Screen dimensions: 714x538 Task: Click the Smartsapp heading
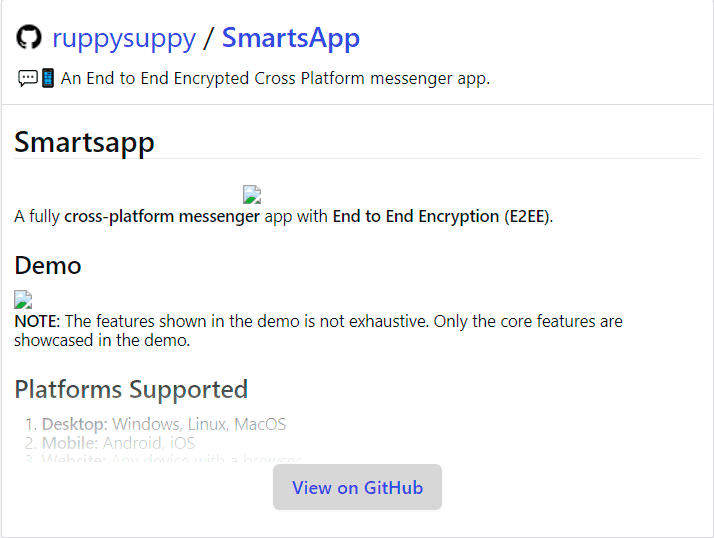tap(84, 143)
